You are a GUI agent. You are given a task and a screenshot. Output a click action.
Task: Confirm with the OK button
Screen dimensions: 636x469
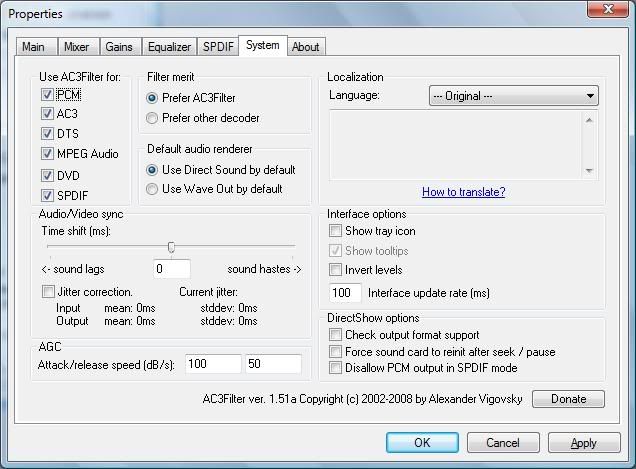422,442
